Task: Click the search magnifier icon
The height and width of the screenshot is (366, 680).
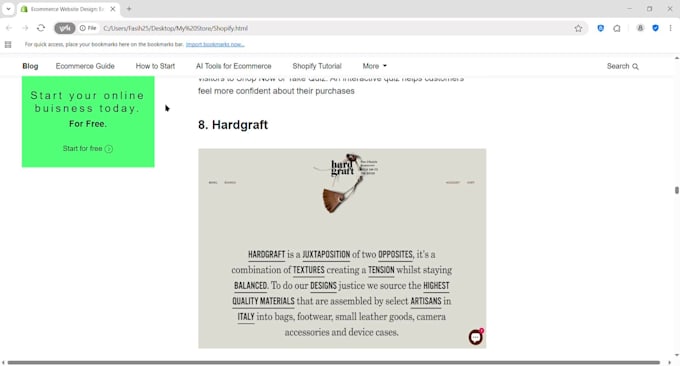Action: click(x=635, y=66)
